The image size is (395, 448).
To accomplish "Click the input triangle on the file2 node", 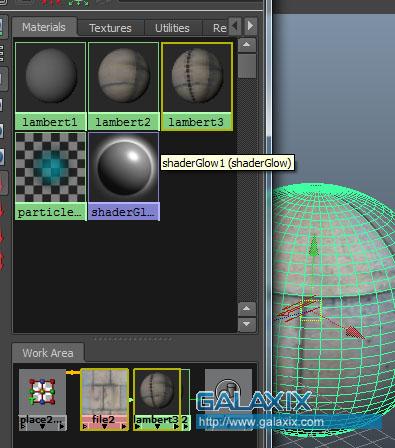I will pos(85,426).
